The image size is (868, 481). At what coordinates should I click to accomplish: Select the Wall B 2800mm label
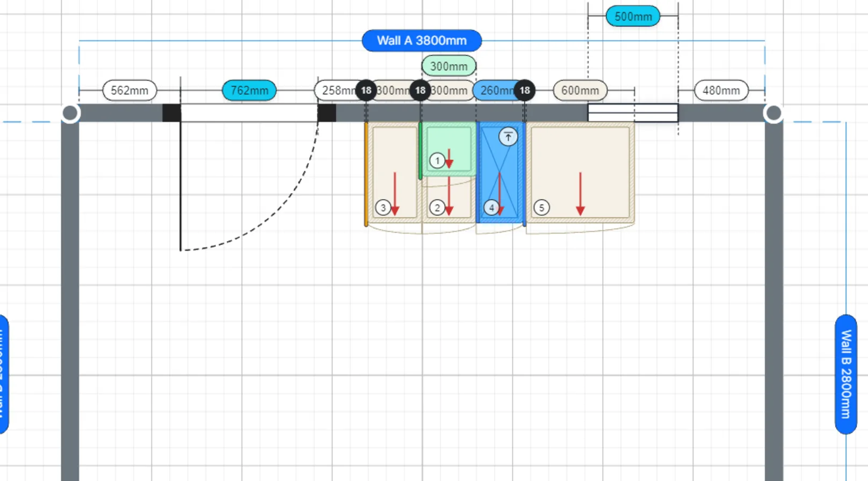click(846, 374)
